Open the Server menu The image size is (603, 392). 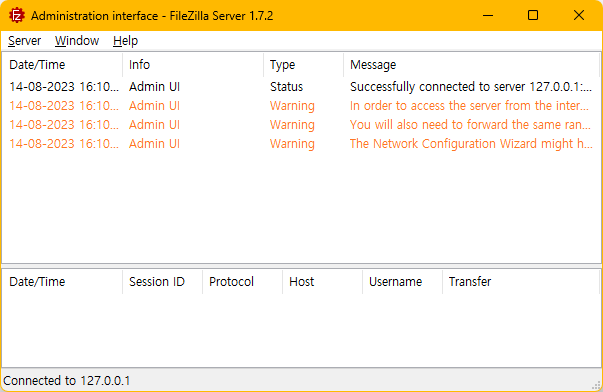point(24,41)
